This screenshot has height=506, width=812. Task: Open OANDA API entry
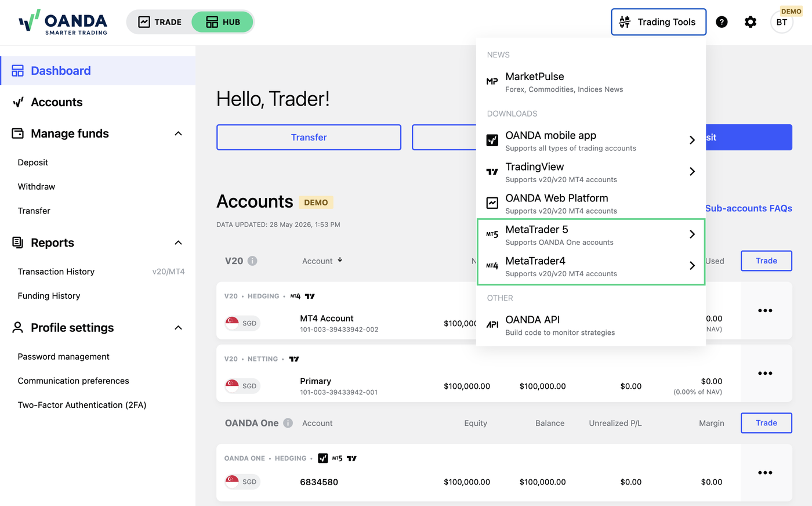coord(591,325)
